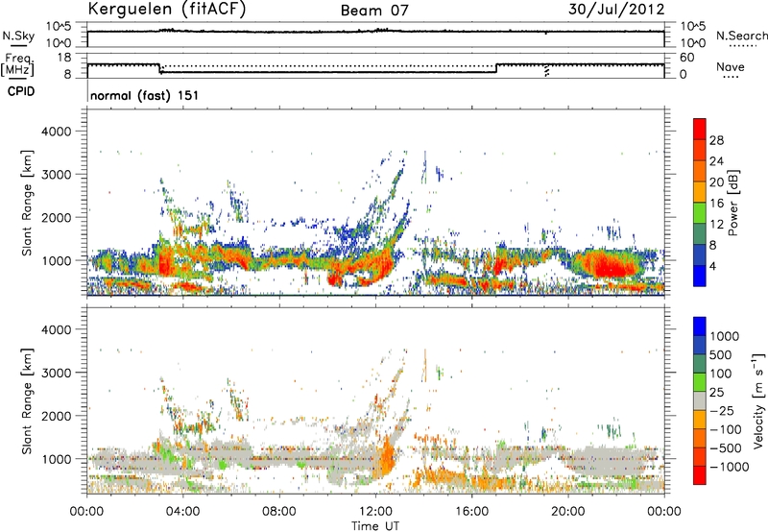Click the '24' power color bar value

point(716,161)
